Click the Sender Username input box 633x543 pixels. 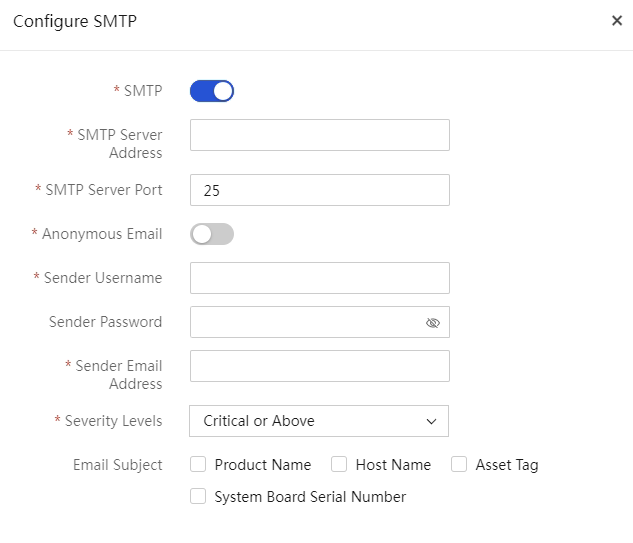320,278
